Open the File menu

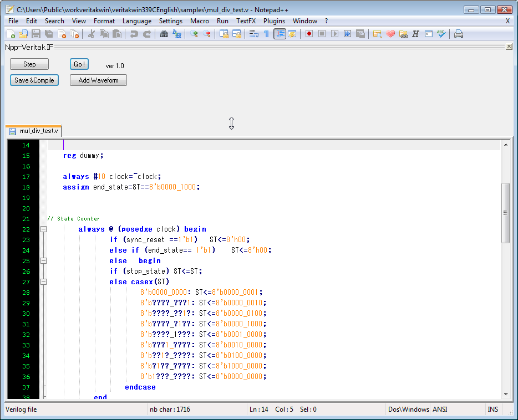pyautogui.click(x=13, y=21)
